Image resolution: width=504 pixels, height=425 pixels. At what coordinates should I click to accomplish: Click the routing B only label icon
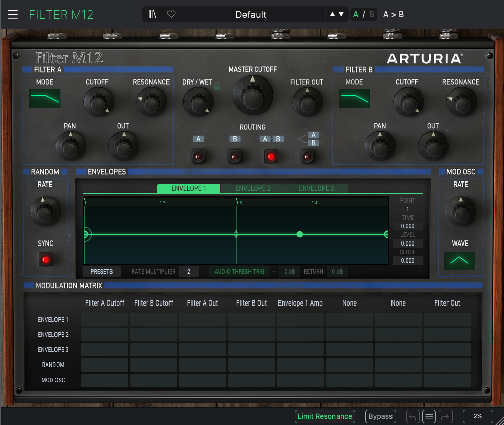point(235,139)
